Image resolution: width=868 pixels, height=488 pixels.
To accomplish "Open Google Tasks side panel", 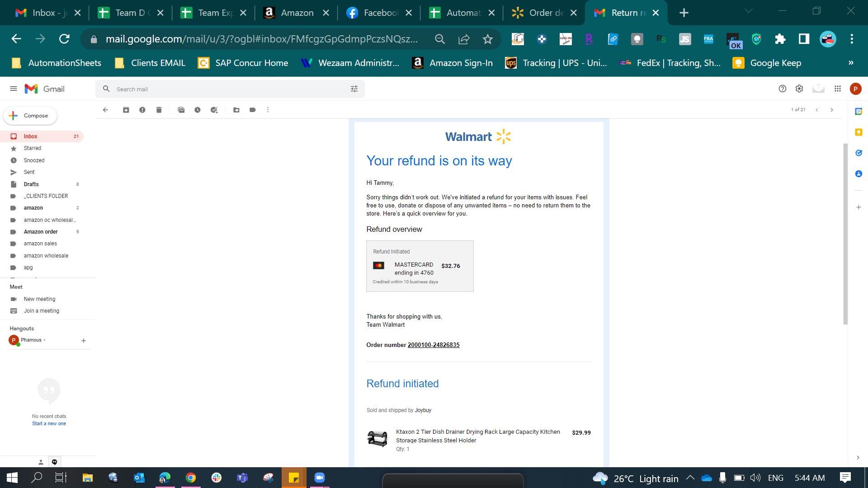I will (x=859, y=153).
